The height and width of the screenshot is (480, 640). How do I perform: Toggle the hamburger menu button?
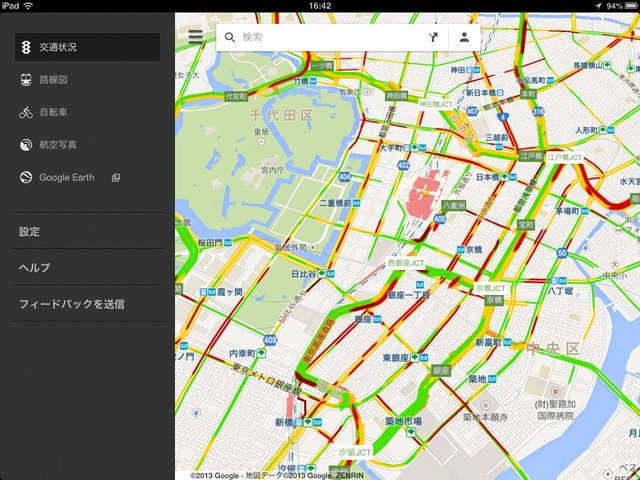196,37
